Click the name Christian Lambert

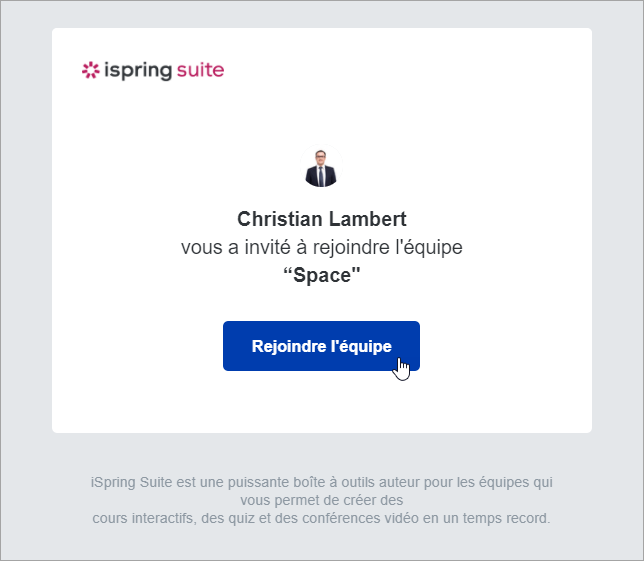pyautogui.click(x=322, y=219)
